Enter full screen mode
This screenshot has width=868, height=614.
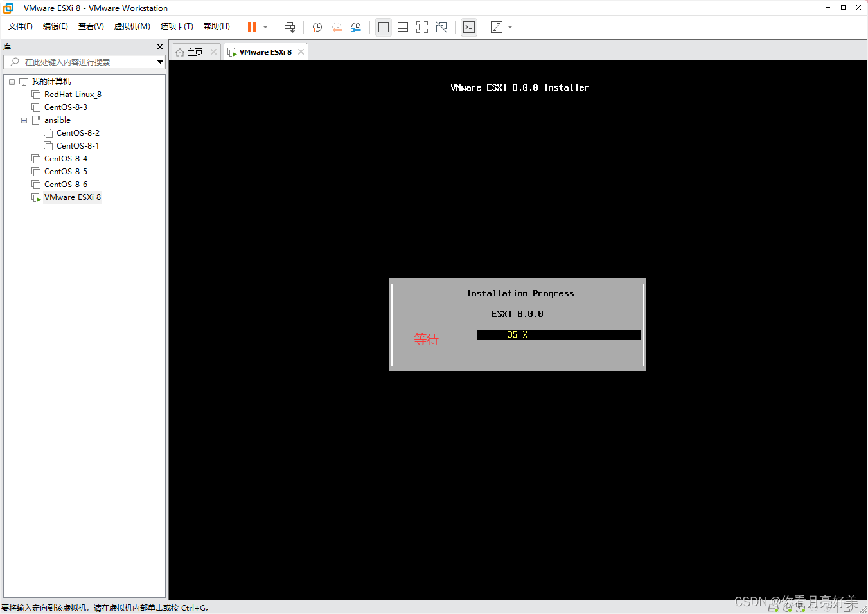pyautogui.click(x=422, y=27)
